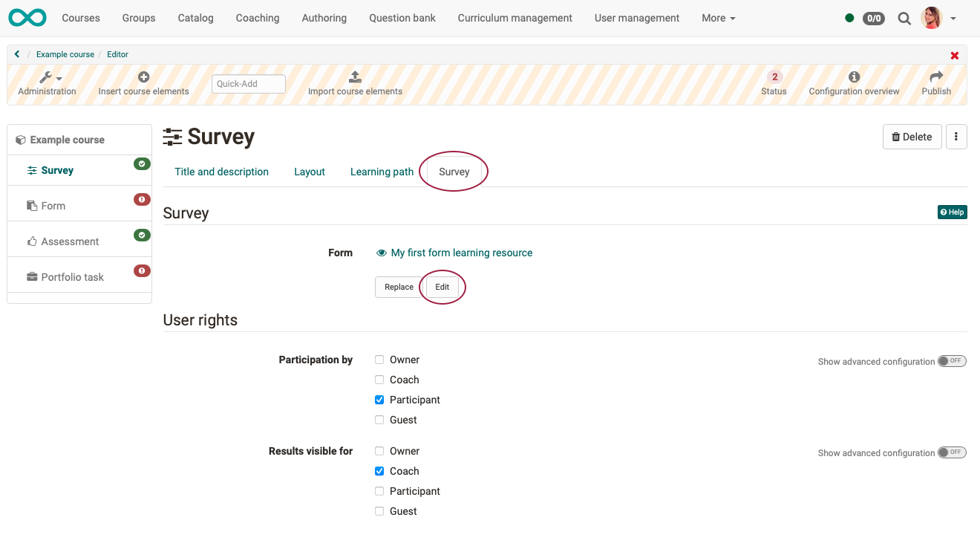Open the More navigation menu
The image size is (980, 549).
click(x=717, y=17)
